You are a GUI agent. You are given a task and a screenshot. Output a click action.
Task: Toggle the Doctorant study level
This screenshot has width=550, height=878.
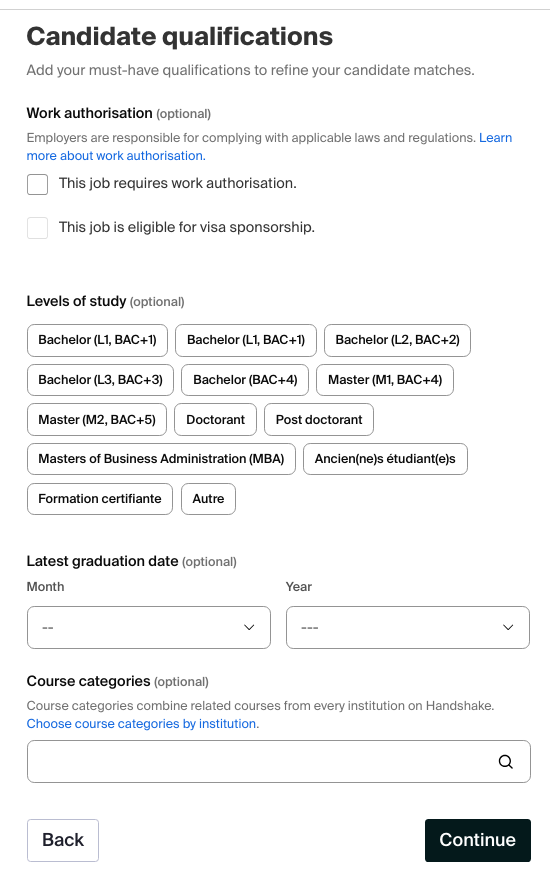(x=215, y=419)
